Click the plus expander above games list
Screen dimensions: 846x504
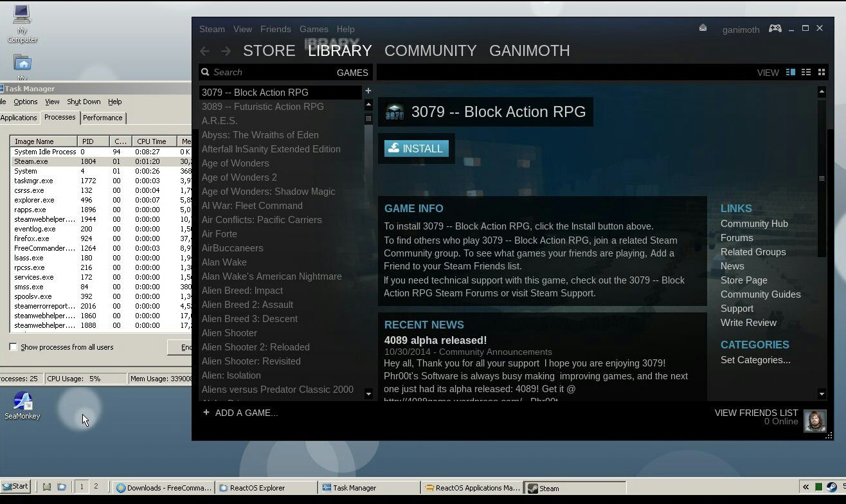368,91
